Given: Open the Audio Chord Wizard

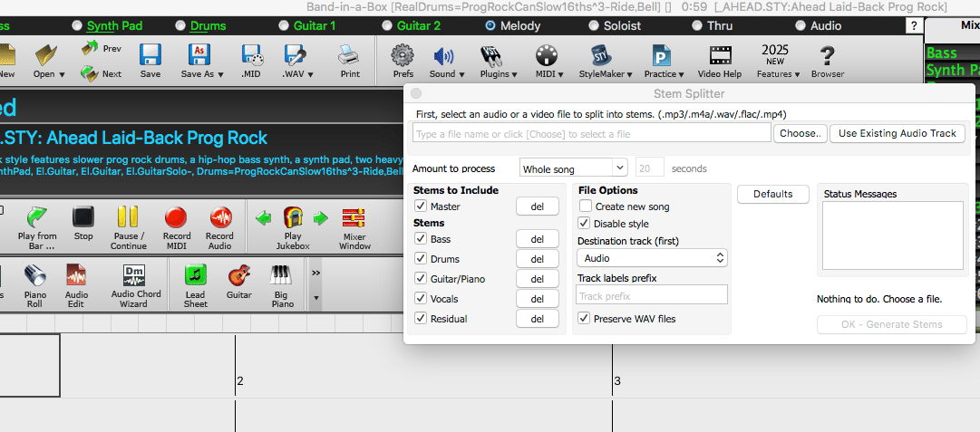Looking at the screenshot, I should [x=136, y=286].
